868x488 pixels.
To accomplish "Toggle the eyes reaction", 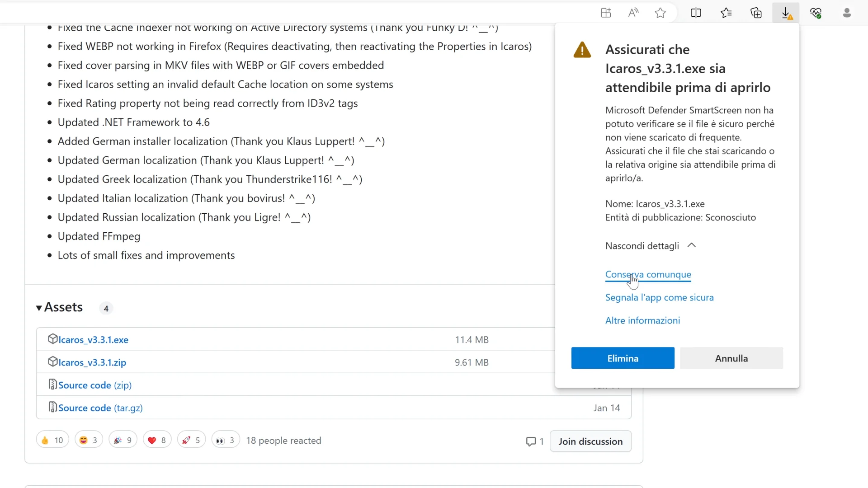I will [225, 440].
